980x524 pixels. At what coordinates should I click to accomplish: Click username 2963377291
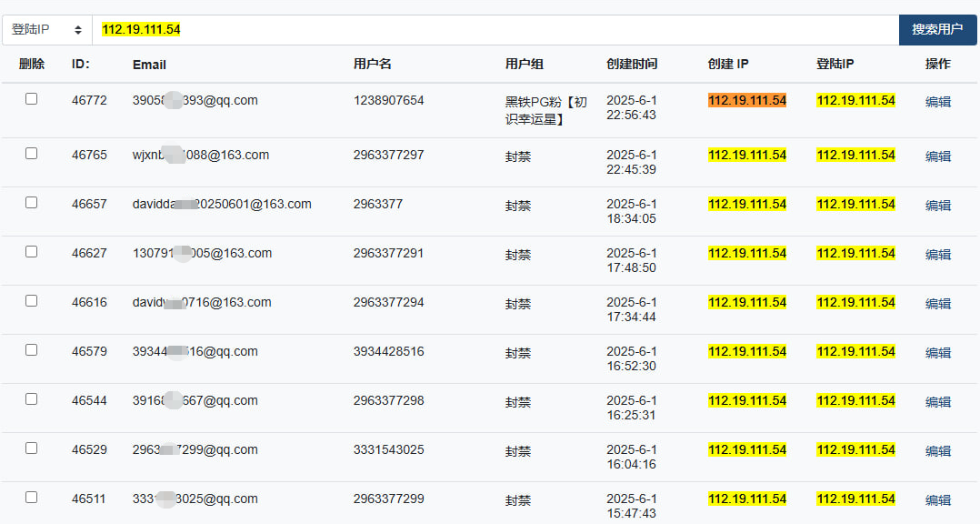pos(389,253)
